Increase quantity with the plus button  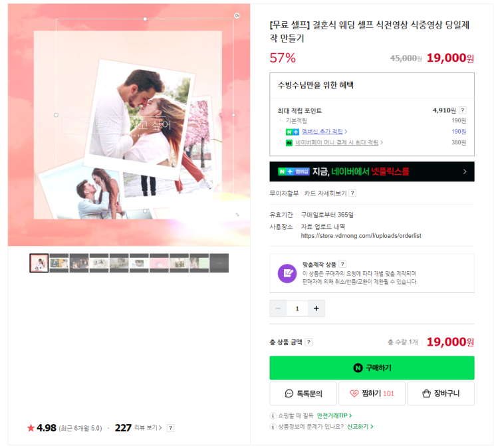[x=316, y=308]
